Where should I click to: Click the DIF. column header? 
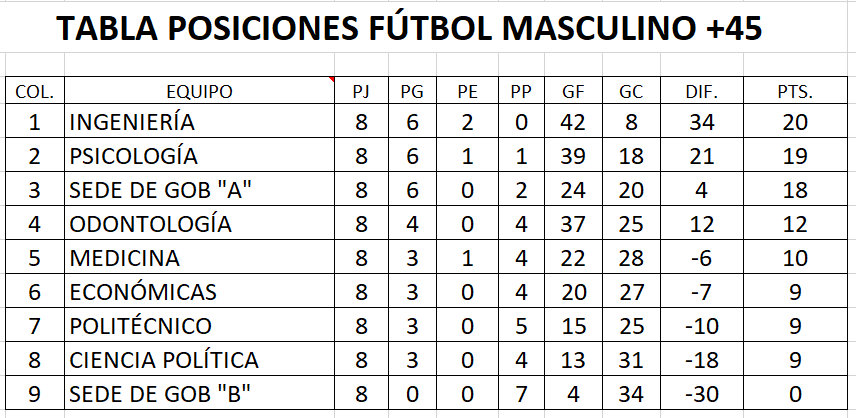point(702,91)
